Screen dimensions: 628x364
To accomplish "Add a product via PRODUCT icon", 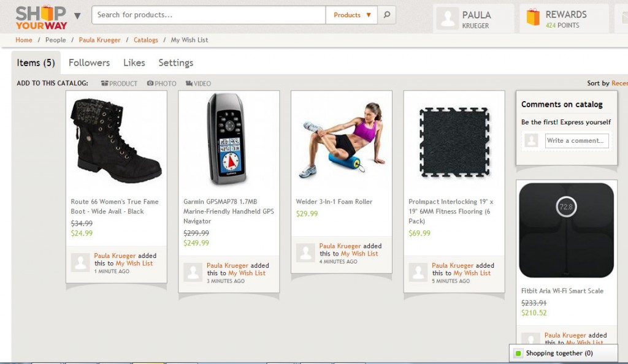I will (104, 83).
